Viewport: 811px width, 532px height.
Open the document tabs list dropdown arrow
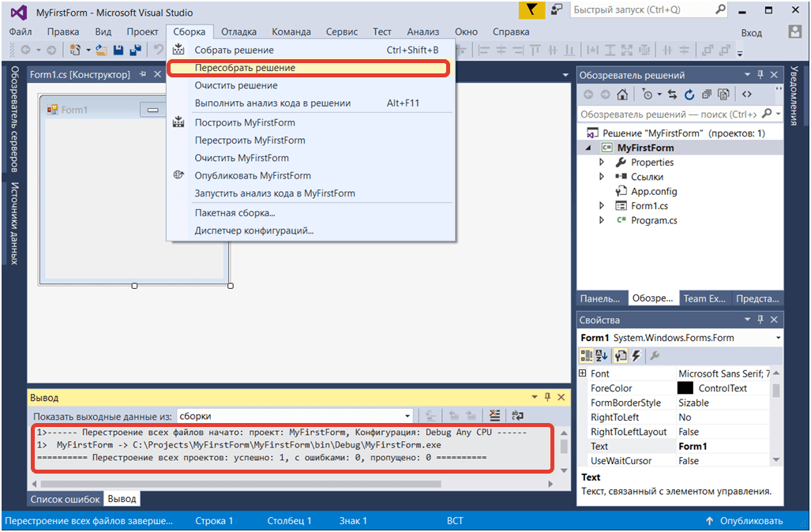coord(565,75)
